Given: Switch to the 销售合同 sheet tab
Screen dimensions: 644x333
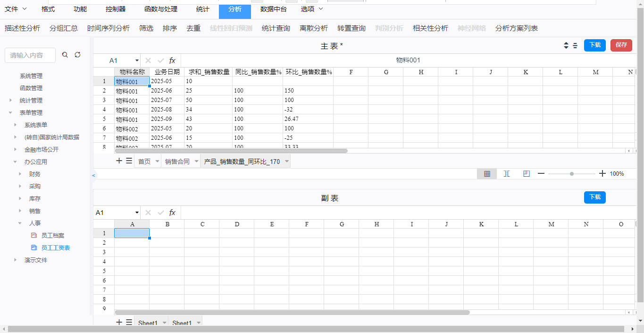Looking at the screenshot, I should tap(176, 162).
